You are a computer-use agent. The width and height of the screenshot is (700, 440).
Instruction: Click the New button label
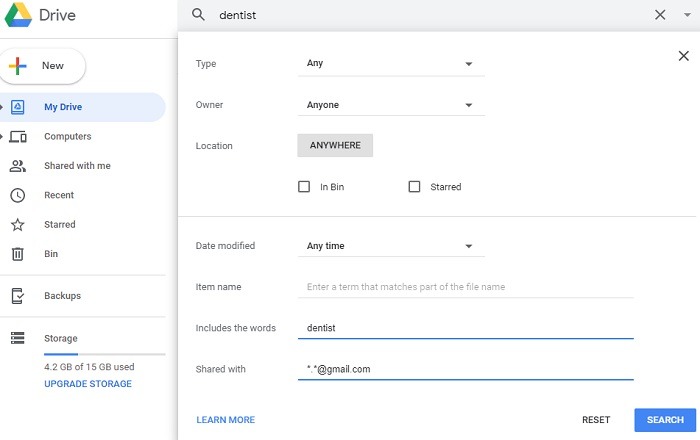click(x=53, y=66)
